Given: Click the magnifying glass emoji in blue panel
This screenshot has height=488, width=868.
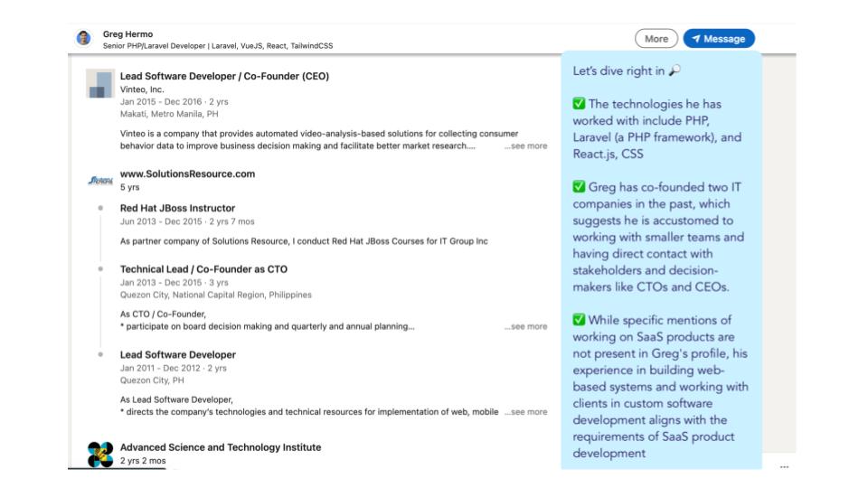Looking at the screenshot, I should pyautogui.click(x=675, y=70).
